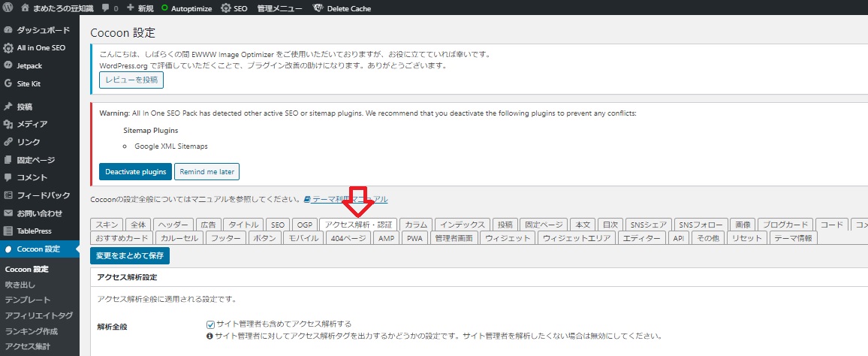Switch to the SNSフォロー tab
Viewport: 868px width, 356px height.
coord(701,225)
